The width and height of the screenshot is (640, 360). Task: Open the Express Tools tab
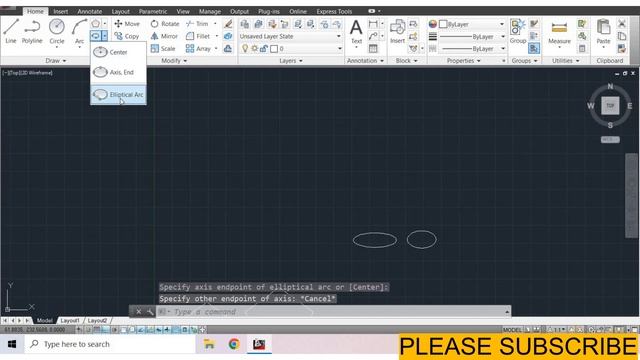(x=334, y=11)
